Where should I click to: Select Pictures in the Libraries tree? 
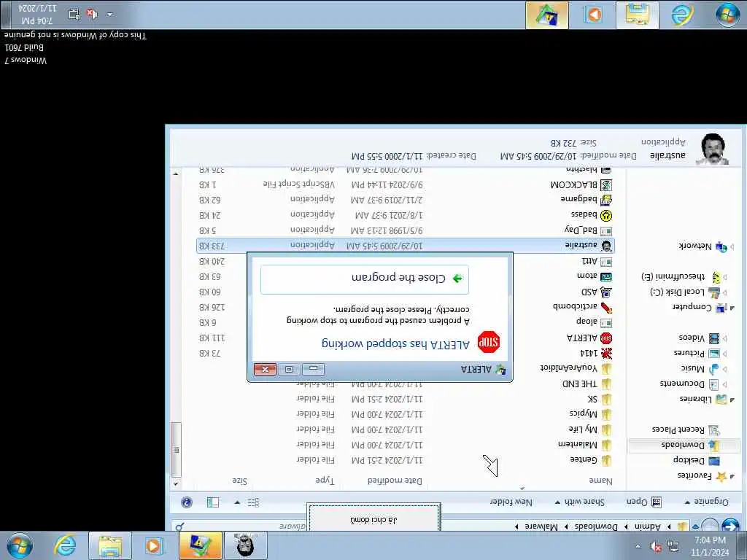[689, 354]
